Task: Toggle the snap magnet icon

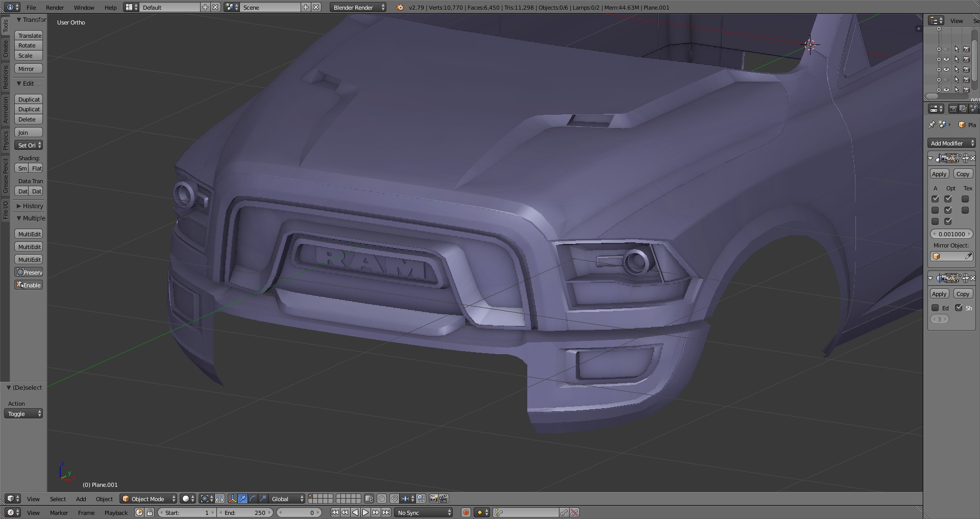Action: (x=395, y=499)
